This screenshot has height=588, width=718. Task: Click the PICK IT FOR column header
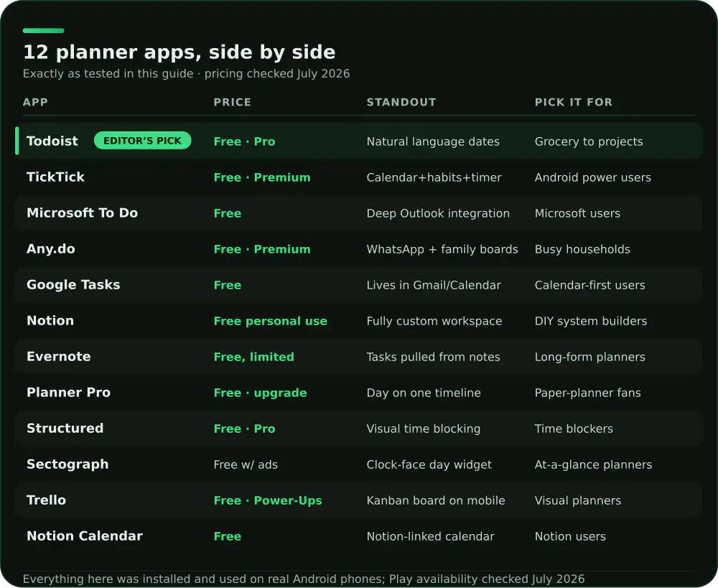pyautogui.click(x=574, y=102)
